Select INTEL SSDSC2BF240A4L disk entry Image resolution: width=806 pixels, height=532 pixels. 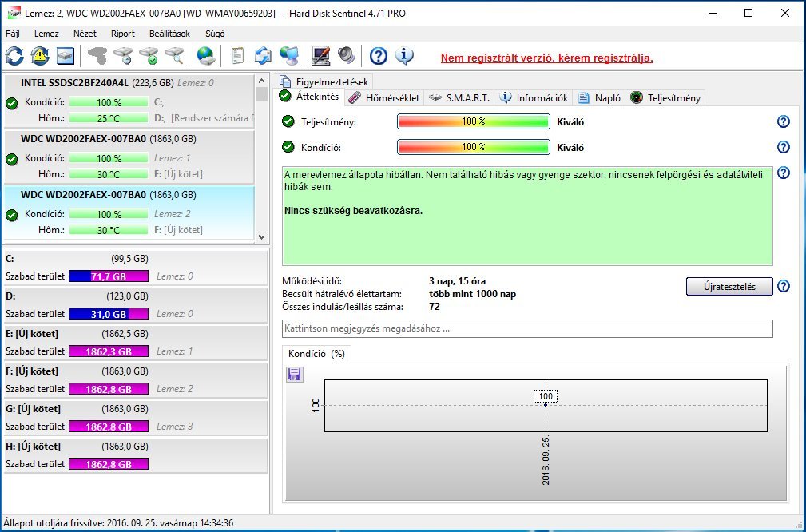click(x=129, y=101)
